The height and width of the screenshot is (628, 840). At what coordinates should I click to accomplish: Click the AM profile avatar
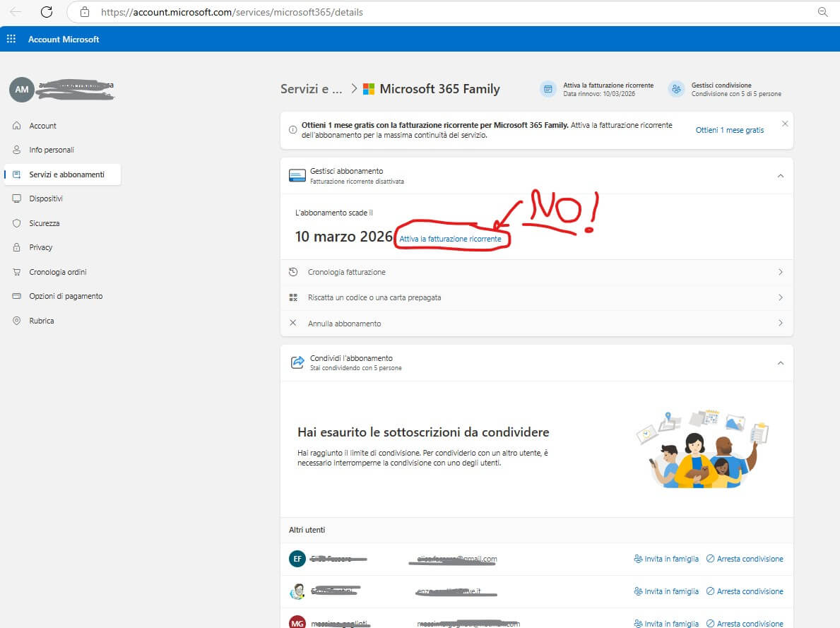pos(20,90)
